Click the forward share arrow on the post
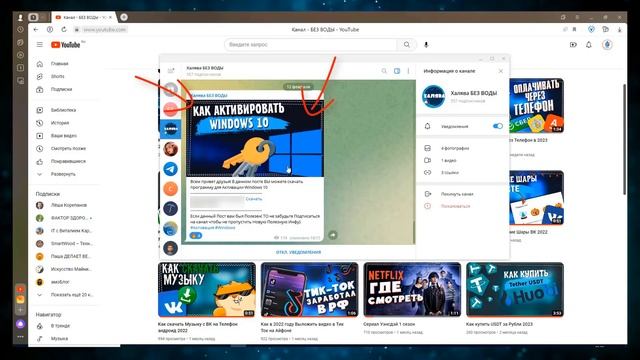 coord(333,235)
